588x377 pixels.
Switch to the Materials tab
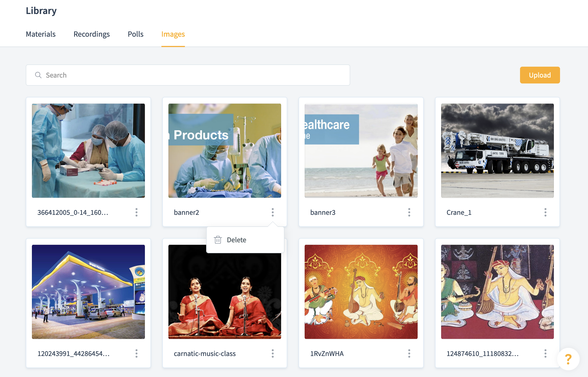41,34
